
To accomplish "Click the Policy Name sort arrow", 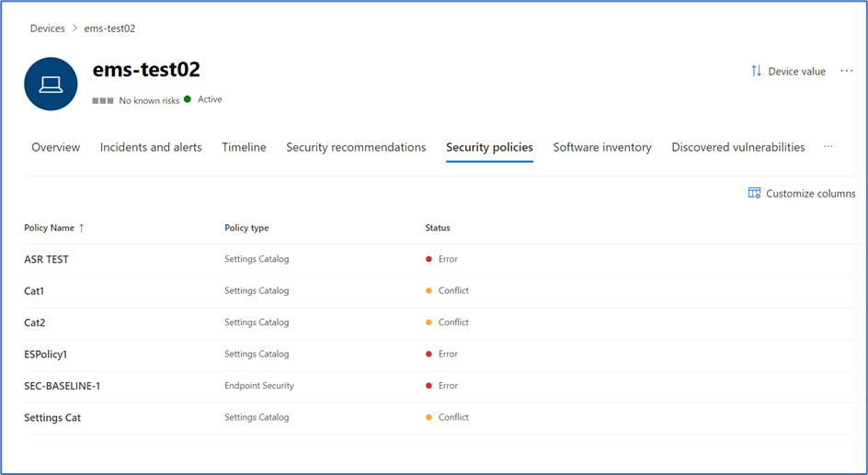I will click(81, 228).
